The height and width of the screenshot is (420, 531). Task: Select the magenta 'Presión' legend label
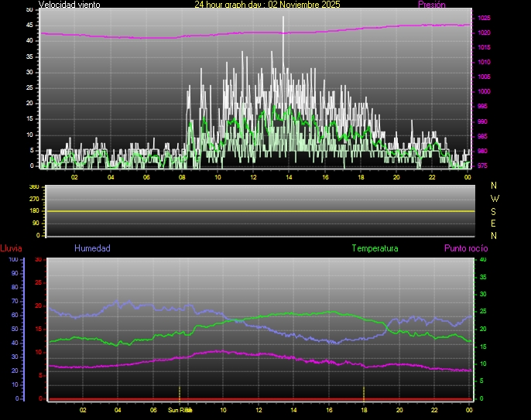point(431,5)
